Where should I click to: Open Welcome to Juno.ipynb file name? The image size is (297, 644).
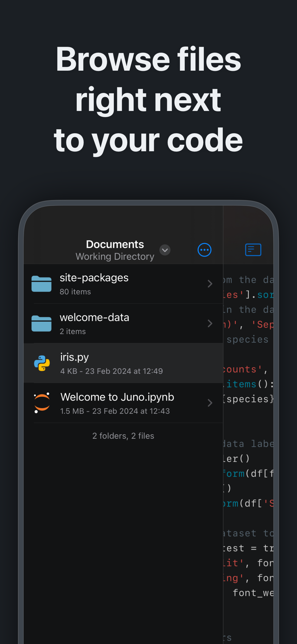(x=117, y=397)
